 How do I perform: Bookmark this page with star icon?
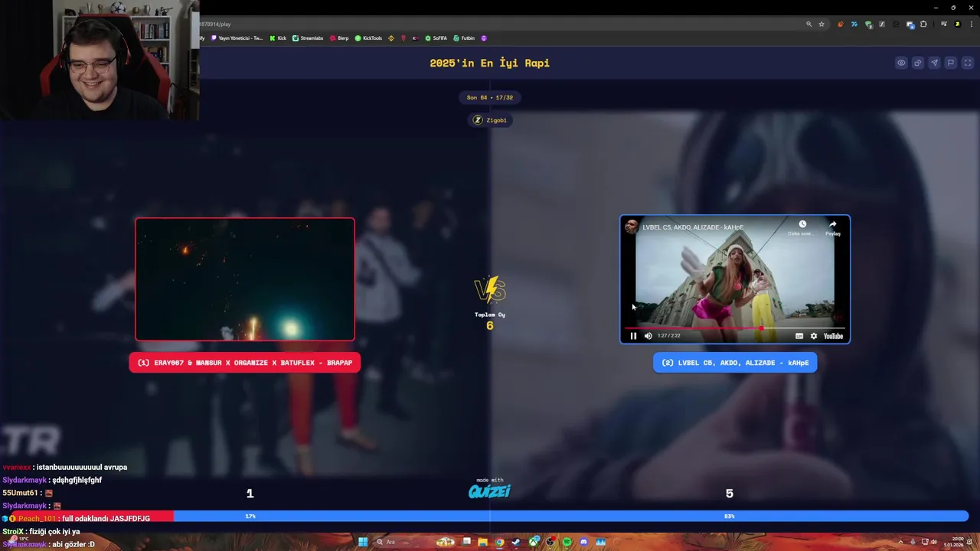822,24
